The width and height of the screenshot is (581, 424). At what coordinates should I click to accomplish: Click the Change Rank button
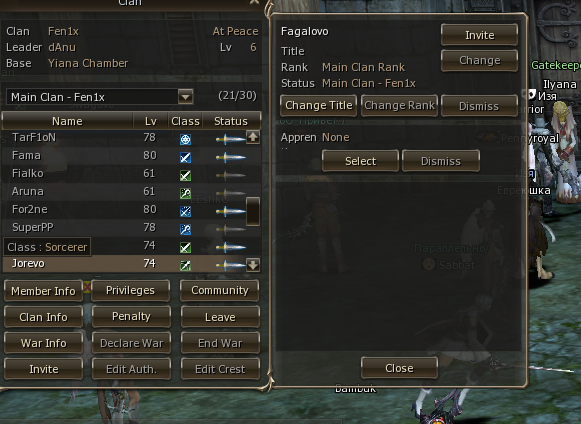[399, 106]
